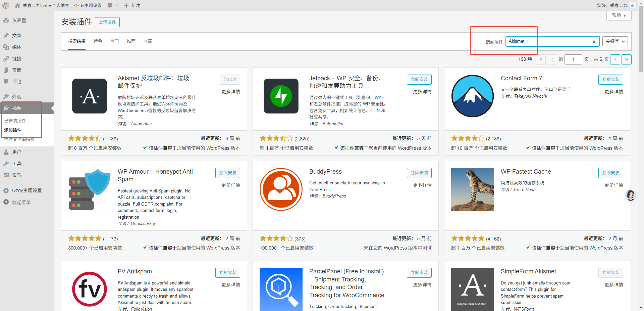Open Plugins (插件) plug icon
This screenshot has width=644, height=311.
pos(6,108)
